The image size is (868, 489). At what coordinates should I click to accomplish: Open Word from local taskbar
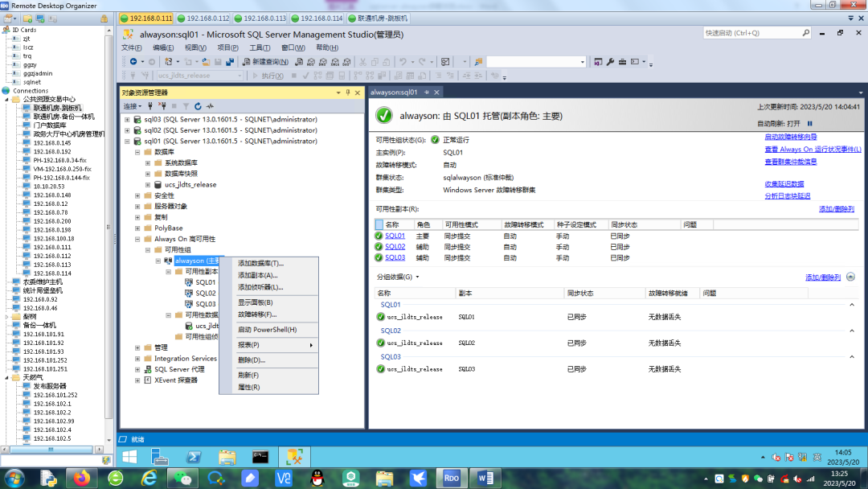point(485,478)
